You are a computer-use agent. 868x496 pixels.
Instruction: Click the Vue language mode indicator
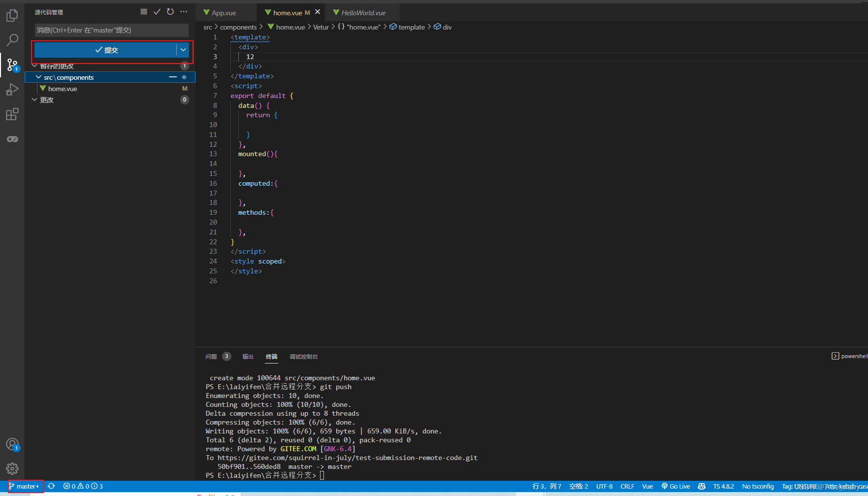pyautogui.click(x=647, y=486)
